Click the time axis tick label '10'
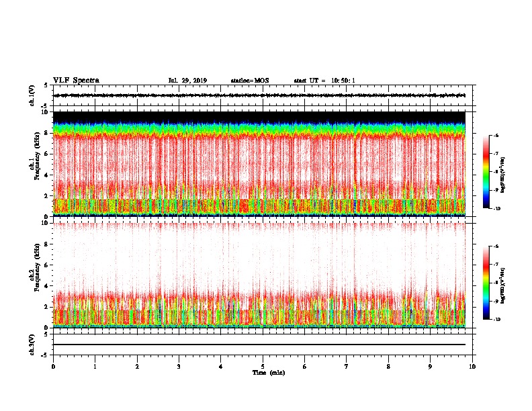The image size is (532, 411). point(472,367)
